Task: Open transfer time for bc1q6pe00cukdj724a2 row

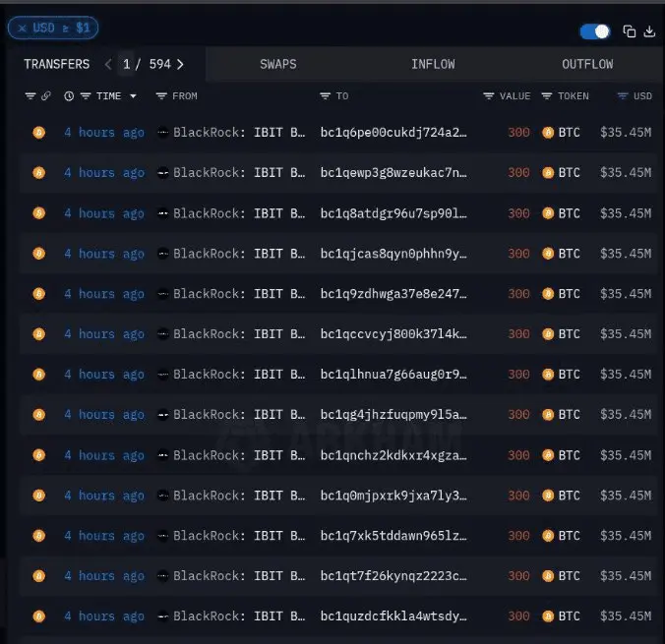Action: pyautogui.click(x=104, y=133)
